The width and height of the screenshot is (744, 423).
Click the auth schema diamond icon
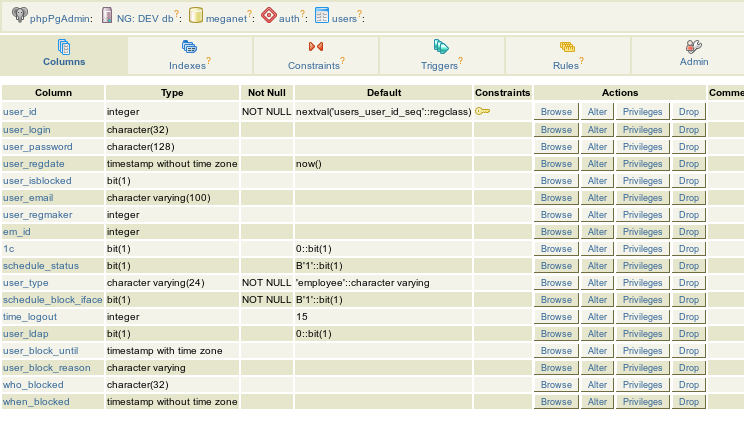click(x=269, y=15)
